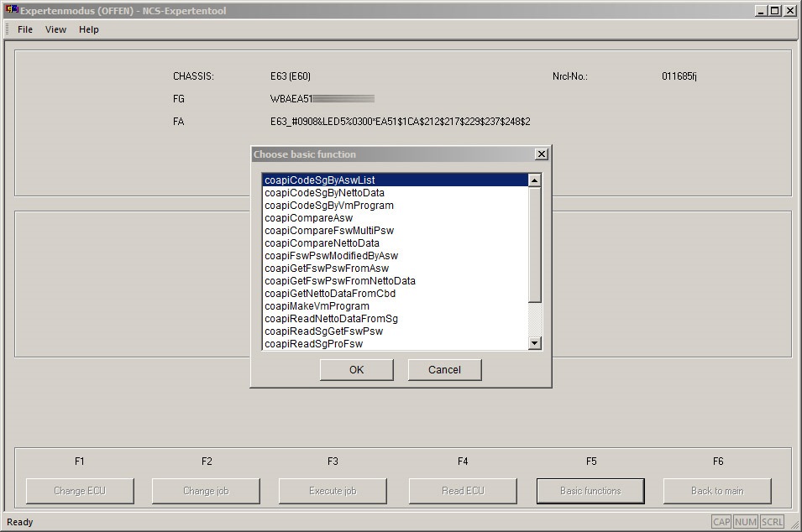
Task: Confirm the dialog with OK
Action: pos(357,370)
